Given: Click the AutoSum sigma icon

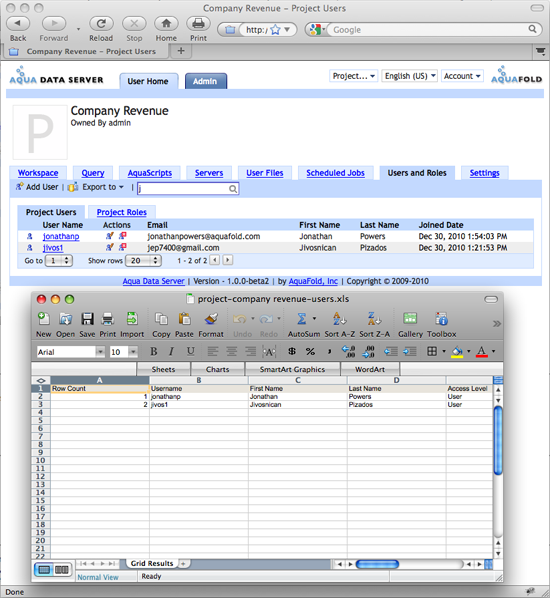Looking at the screenshot, I should pos(301,318).
